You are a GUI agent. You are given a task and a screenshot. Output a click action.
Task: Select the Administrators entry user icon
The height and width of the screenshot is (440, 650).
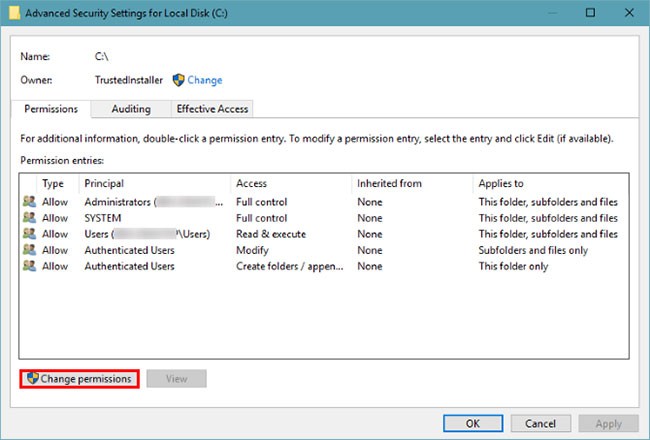(x=28, y=202)
